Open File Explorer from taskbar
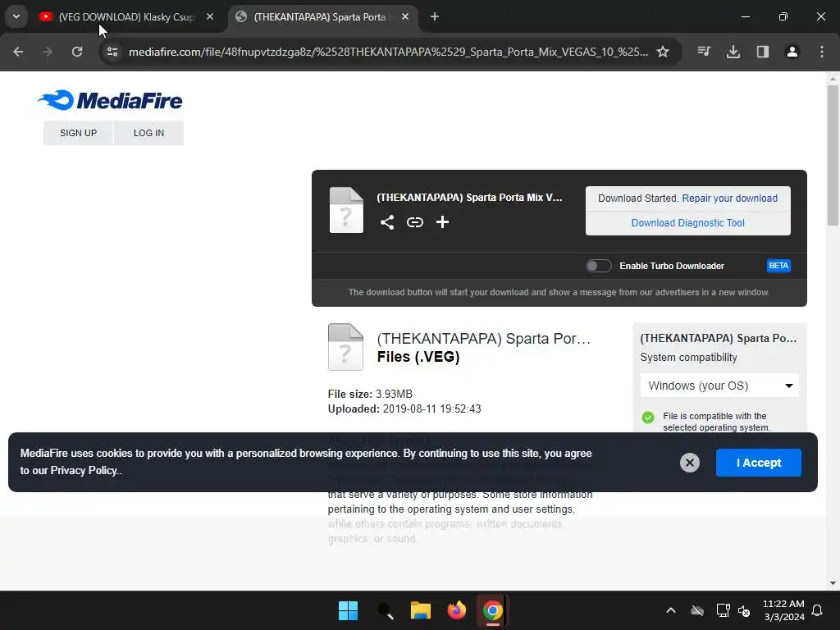 (x=421, y=610)
